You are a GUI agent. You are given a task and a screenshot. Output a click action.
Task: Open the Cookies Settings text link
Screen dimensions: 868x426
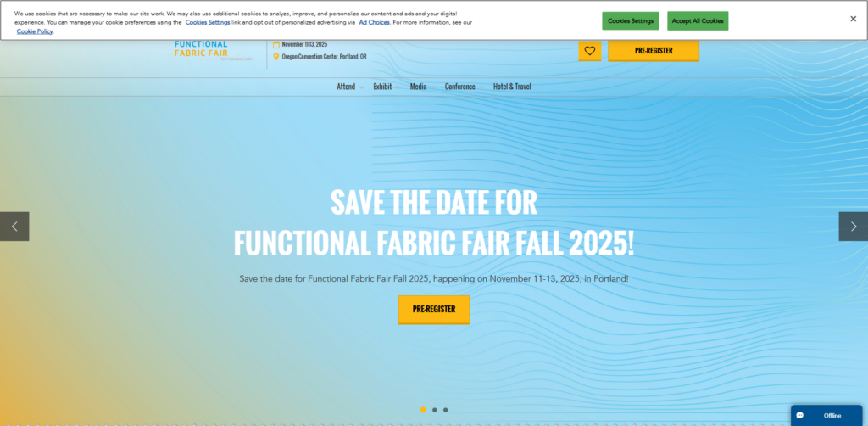click(208, 23)
